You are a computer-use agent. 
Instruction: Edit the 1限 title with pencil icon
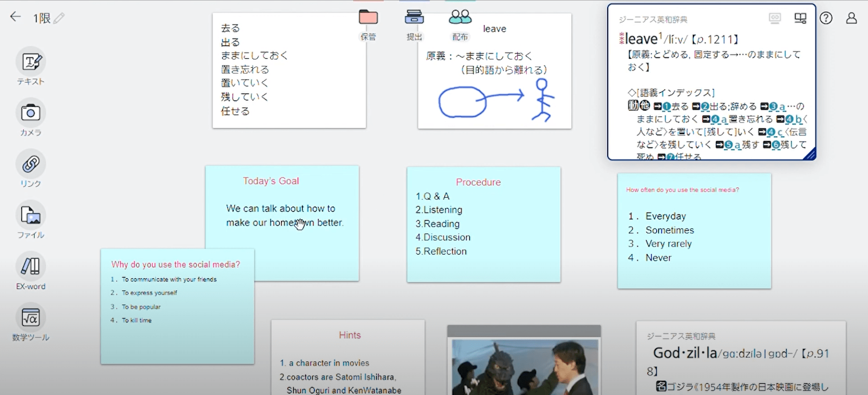59,18
